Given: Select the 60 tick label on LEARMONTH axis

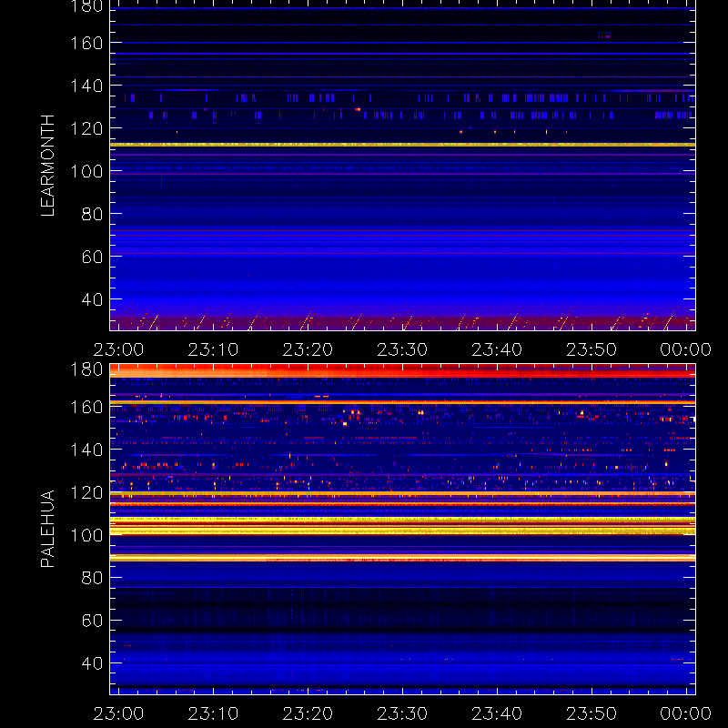Looking at the screenshot, I should click(92, 257).
